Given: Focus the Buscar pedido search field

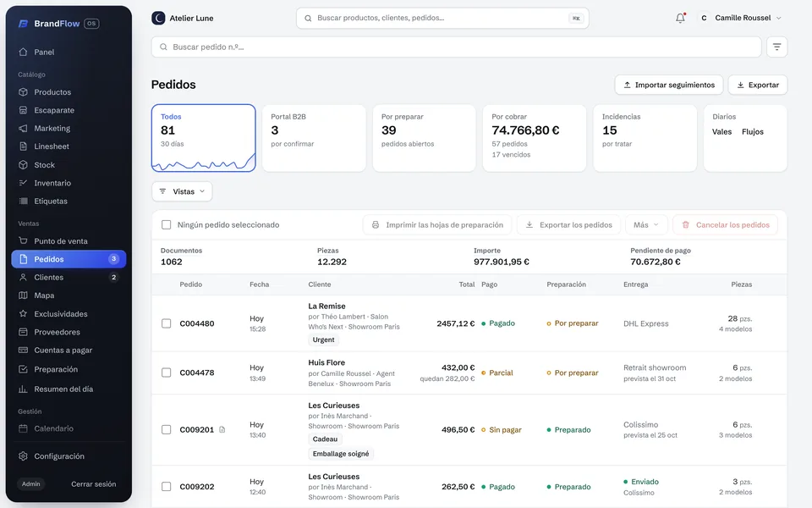Looking at the screenshot, I should (x=456, y=47).
